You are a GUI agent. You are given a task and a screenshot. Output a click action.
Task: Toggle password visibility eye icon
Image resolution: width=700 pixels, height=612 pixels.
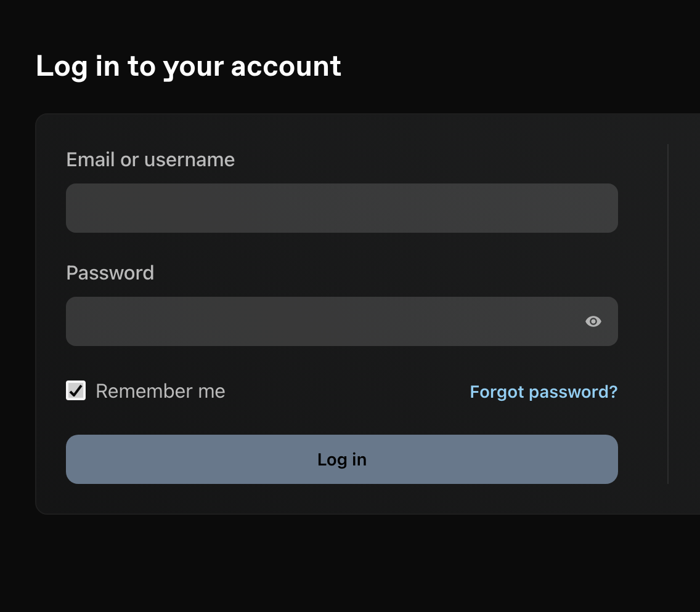pos(593,321)
